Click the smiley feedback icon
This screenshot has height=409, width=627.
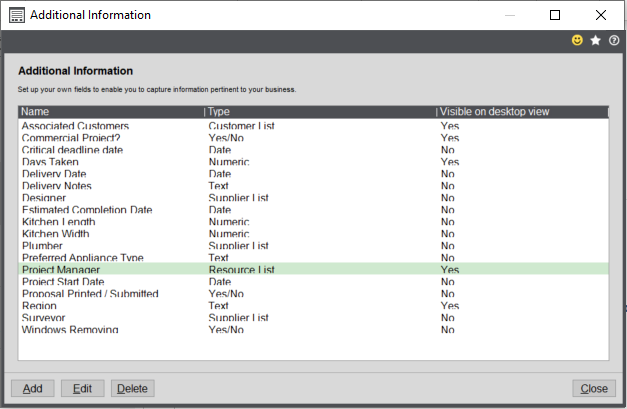coord(577,40)
